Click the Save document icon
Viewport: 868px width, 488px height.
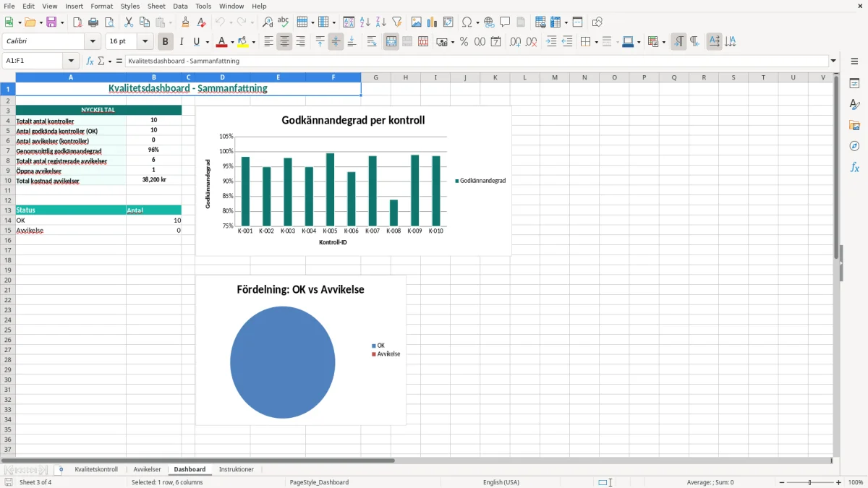[x=51, y=22]
